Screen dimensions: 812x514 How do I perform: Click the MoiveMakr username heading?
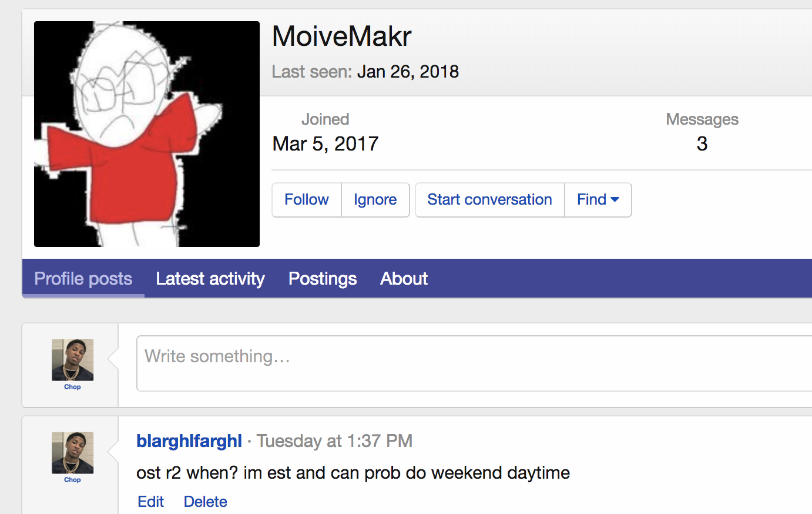[341, 36]
